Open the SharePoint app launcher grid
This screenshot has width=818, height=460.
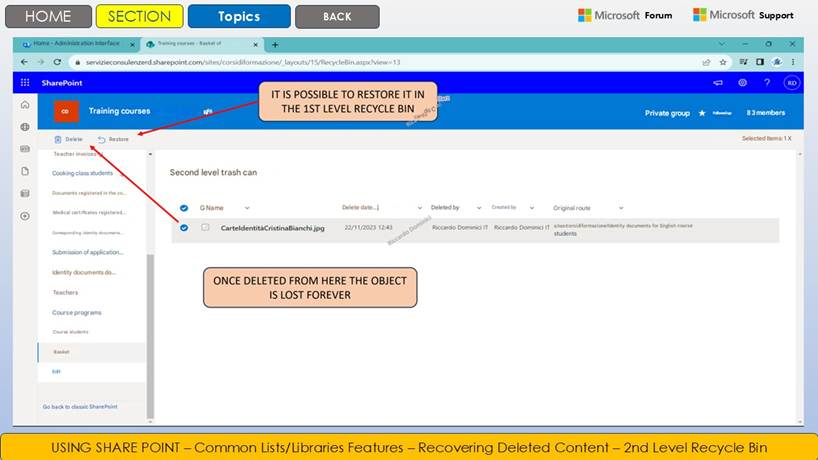coord(25,83)
